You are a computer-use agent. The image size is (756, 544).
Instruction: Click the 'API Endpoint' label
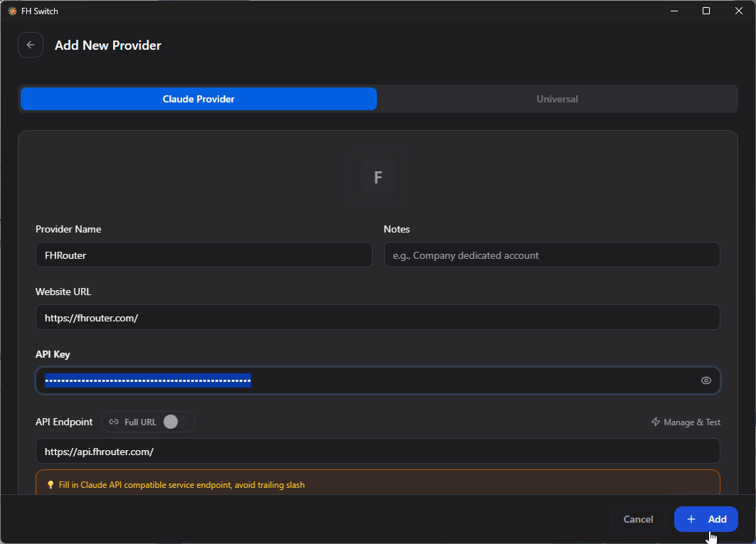click(64, 422)
